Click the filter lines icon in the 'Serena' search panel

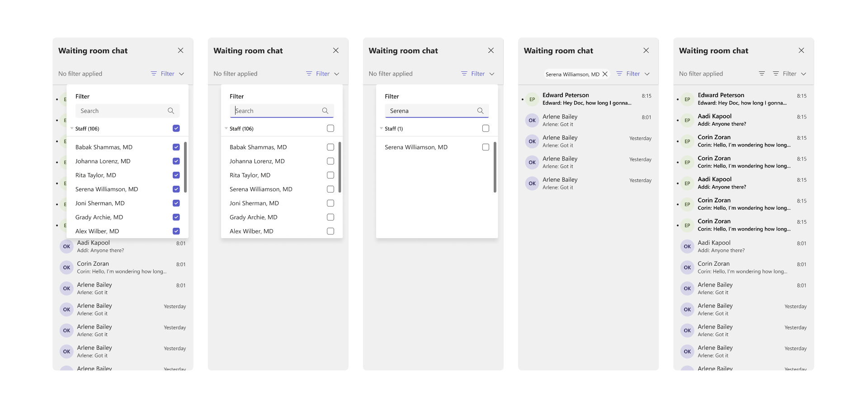click(464, 74)
